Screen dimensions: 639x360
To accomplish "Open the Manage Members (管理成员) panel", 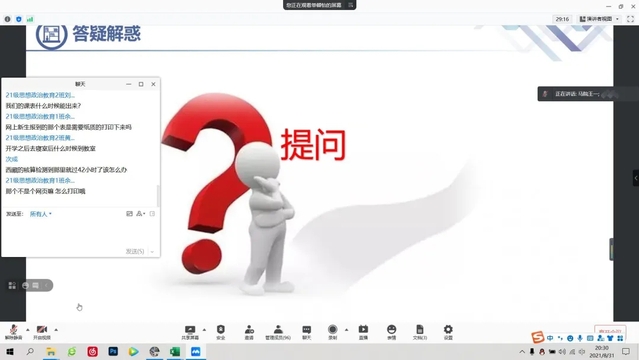I will pyautogui.click(x=278, y=332).
